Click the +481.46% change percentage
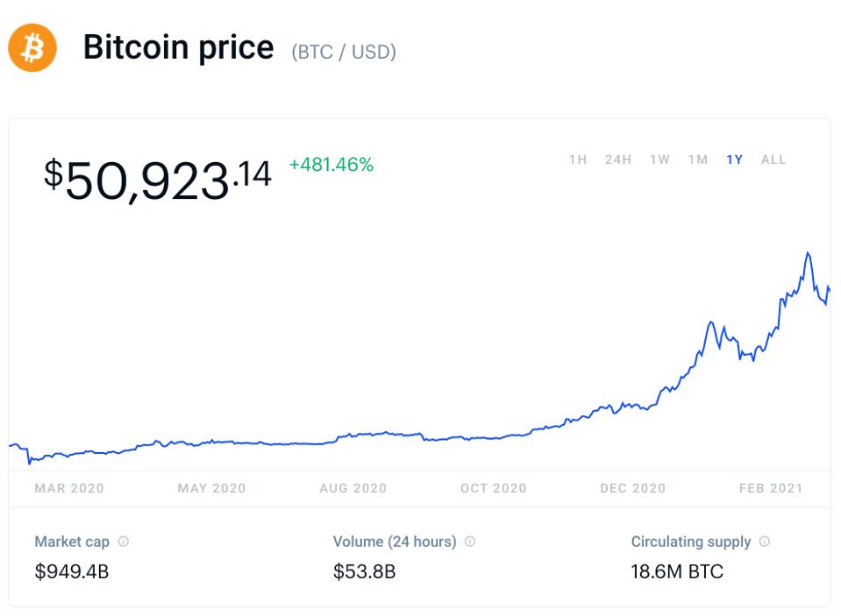841x616 pixels. [331, 165]
